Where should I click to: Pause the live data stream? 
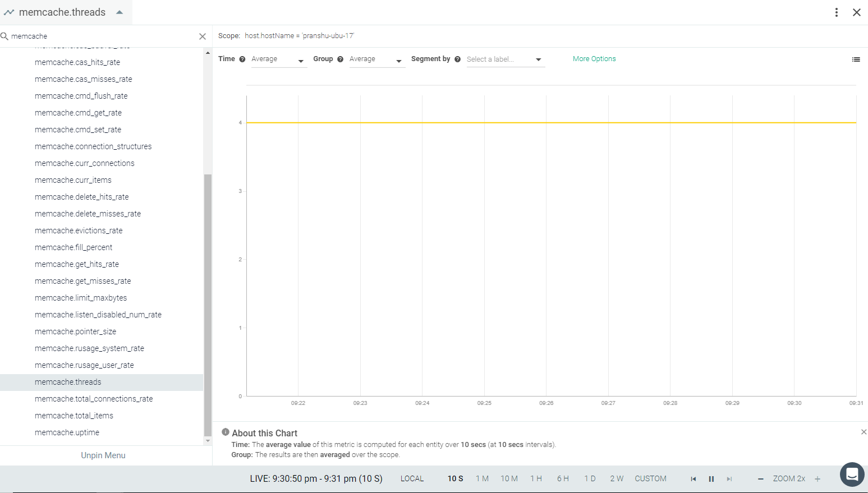[711, 479]
